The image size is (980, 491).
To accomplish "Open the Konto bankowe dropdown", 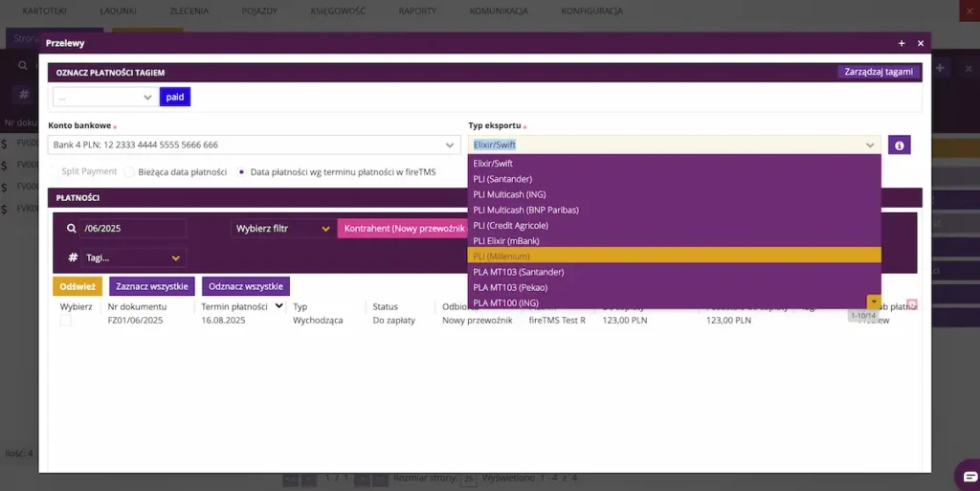I will [x=255, y=145].
